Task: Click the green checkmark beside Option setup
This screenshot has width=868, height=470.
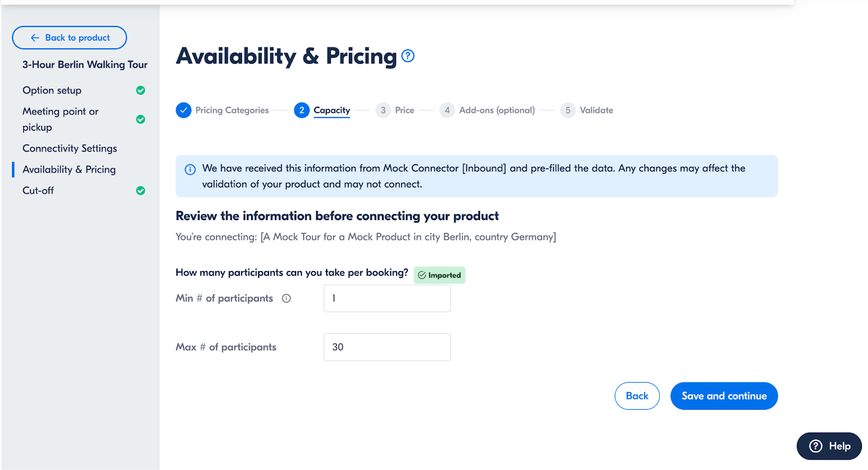Action: (x=141, y=91)
